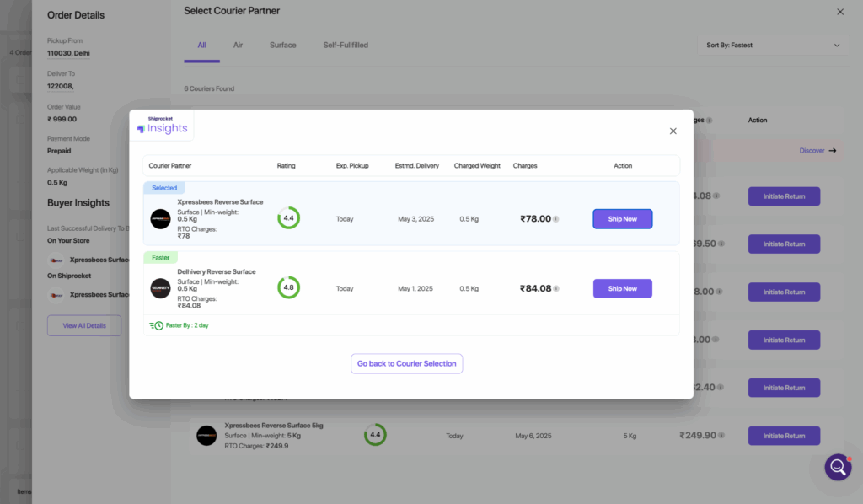Click the 4.8 rating circle for Delhivery
This screenshot has width=863, height=504.
(x=288, y=287)
